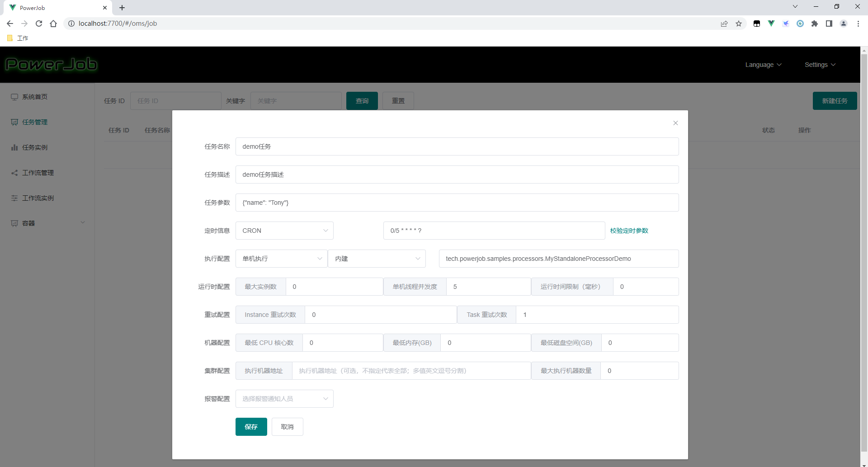868x467 pixels.
Task: Open the extensions puzzle icon
Action: click(x=815, y=24)
